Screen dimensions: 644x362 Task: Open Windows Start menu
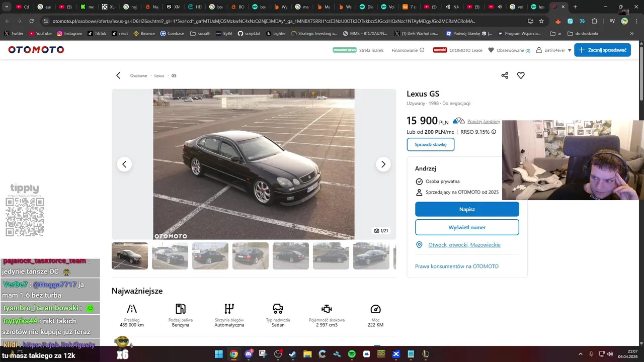click(x=219, y=354)
